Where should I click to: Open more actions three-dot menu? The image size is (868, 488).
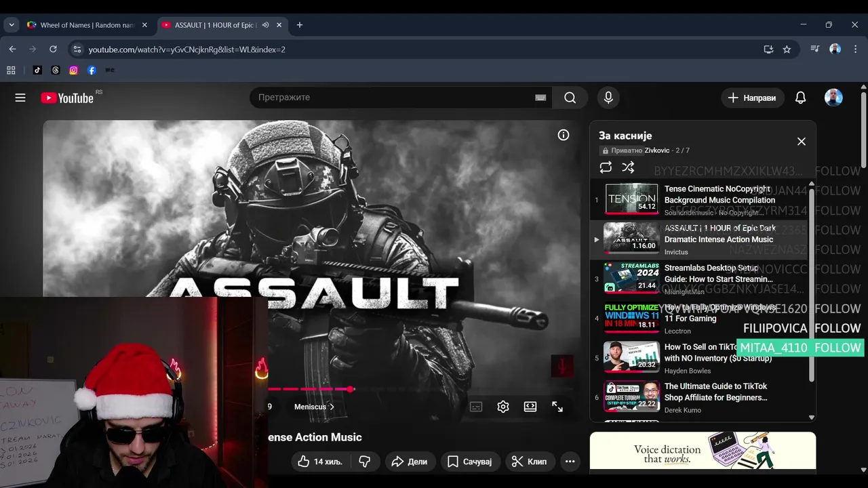(x=570, y=462)
